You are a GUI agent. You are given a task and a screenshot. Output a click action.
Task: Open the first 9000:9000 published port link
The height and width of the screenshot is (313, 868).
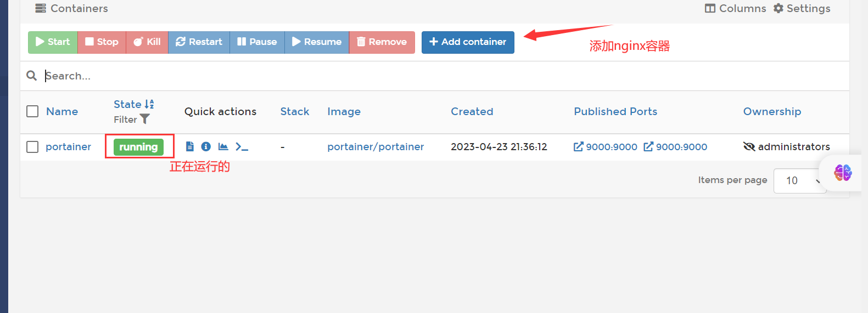click(x=606, y=146)
